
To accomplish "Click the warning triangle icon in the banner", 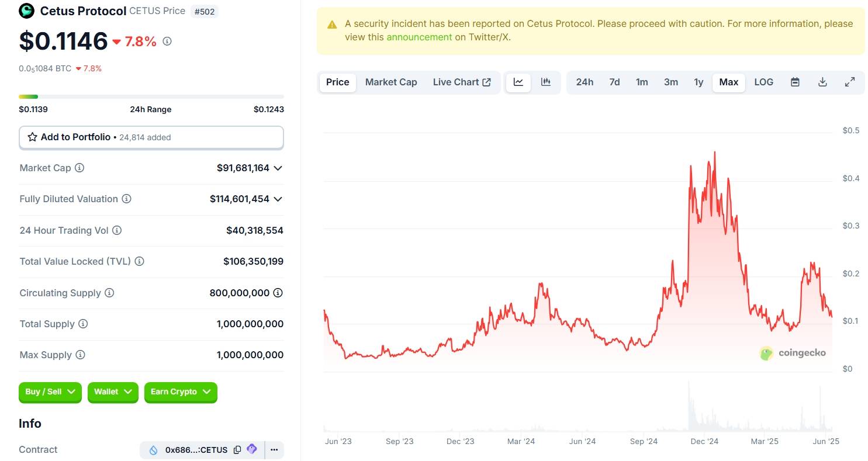I will tap(332, 25).
